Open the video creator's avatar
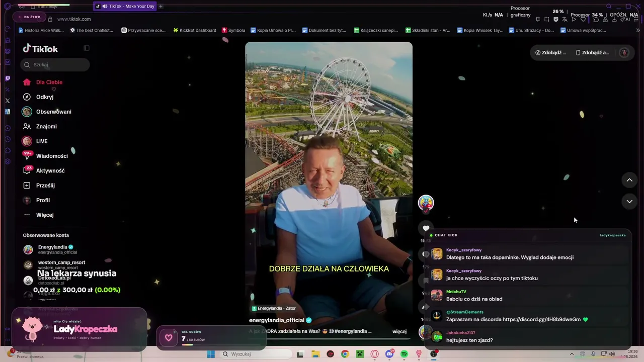The width and height of the screenshot is (644, 362). (426, 203)
